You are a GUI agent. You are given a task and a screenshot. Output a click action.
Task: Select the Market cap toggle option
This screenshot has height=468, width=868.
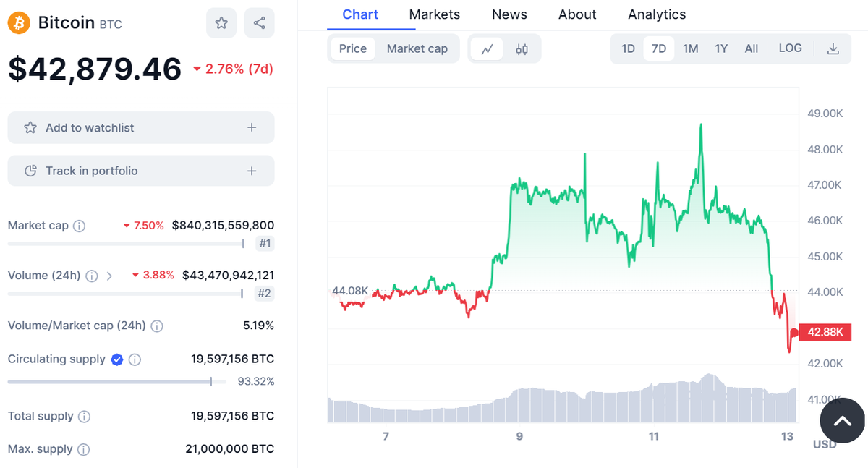coord(417,48)
